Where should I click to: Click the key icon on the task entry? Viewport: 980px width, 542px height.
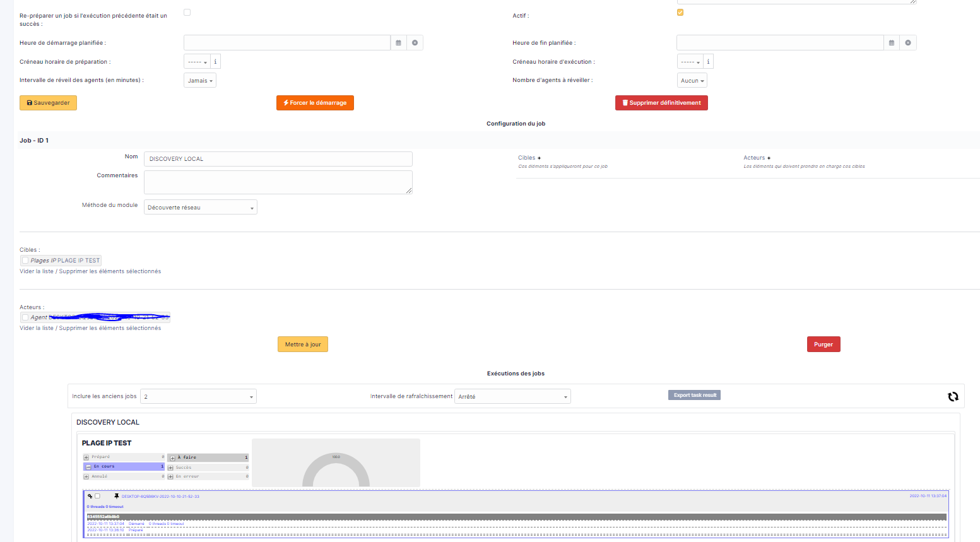[90, 496]
